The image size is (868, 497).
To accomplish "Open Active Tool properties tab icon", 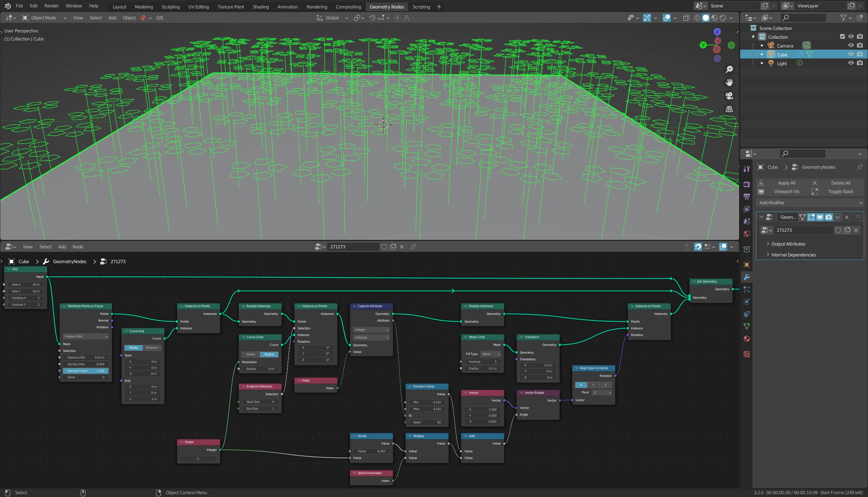I will 747,169.
